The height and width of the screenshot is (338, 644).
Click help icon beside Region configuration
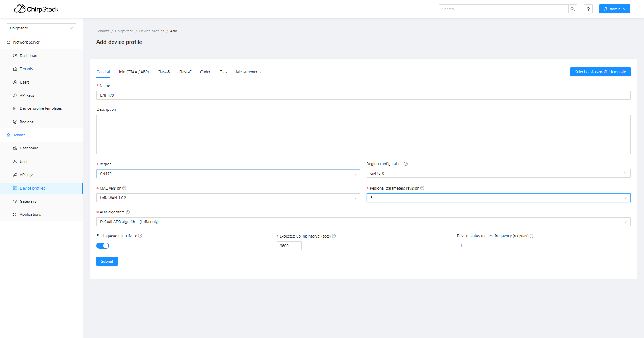point(406,164)
